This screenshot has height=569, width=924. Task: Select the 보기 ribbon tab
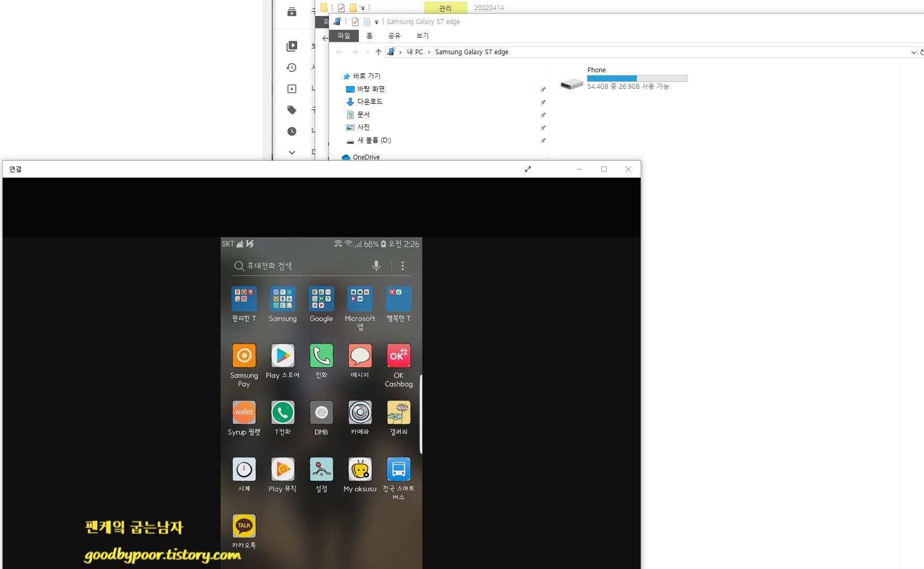point(422,36)
